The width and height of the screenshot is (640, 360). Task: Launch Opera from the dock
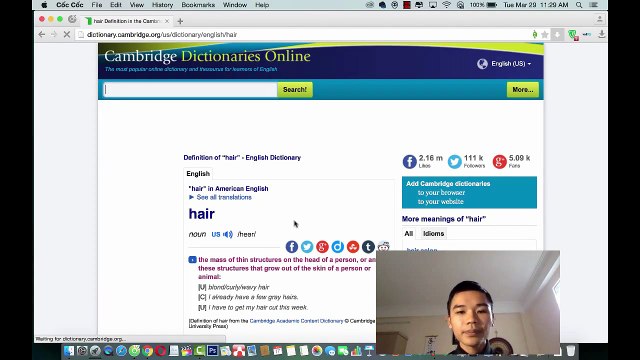pos(160,350)
